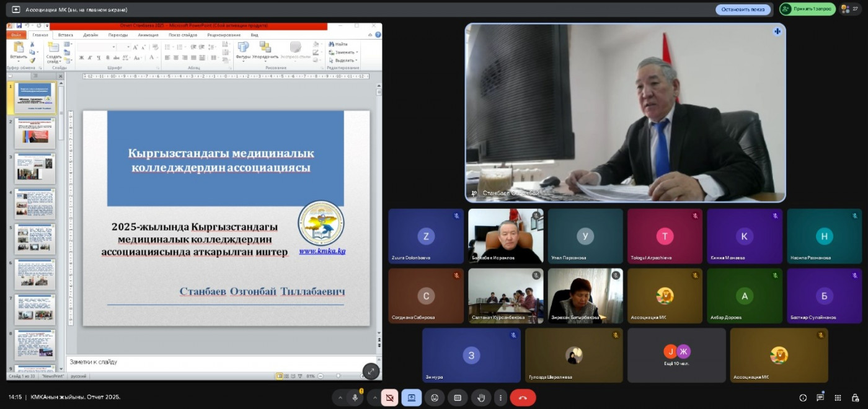
Task: Click the screen share present button
Action: coord(411,398)
